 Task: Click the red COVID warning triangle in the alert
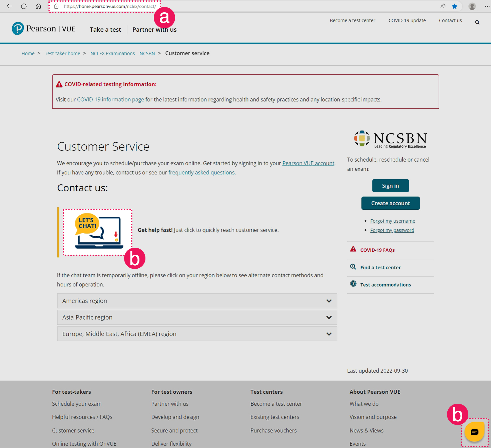click(59, 84)
